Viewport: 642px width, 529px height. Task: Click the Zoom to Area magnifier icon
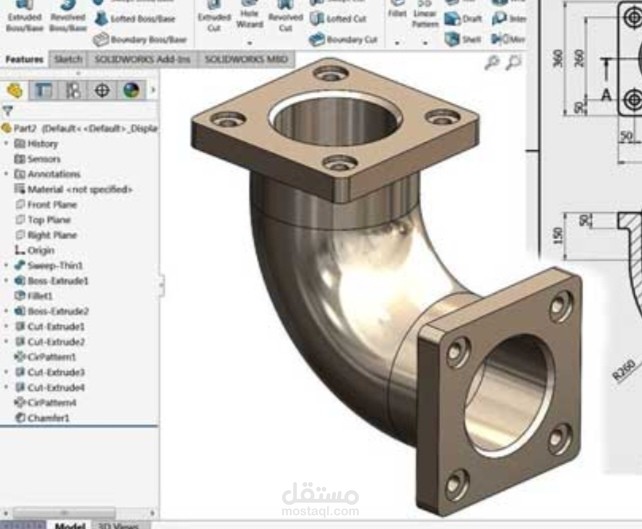[513, 63]
